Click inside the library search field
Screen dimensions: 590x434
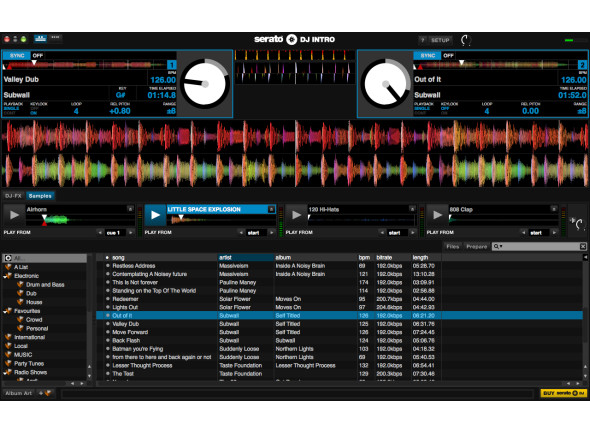[x=541, y=247]
